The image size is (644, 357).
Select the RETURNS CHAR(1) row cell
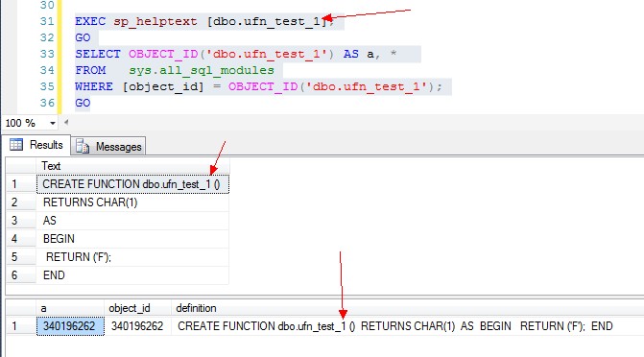tap(133, 202)
